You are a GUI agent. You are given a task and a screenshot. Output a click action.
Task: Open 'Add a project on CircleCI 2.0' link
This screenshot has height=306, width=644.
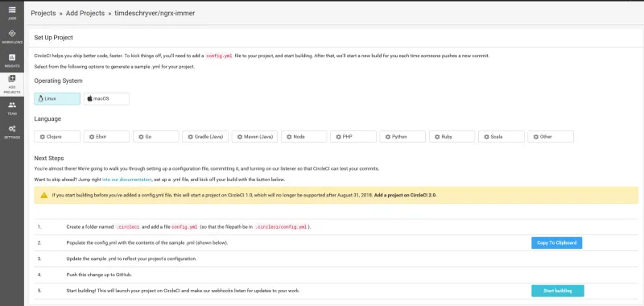coord(405,195)
